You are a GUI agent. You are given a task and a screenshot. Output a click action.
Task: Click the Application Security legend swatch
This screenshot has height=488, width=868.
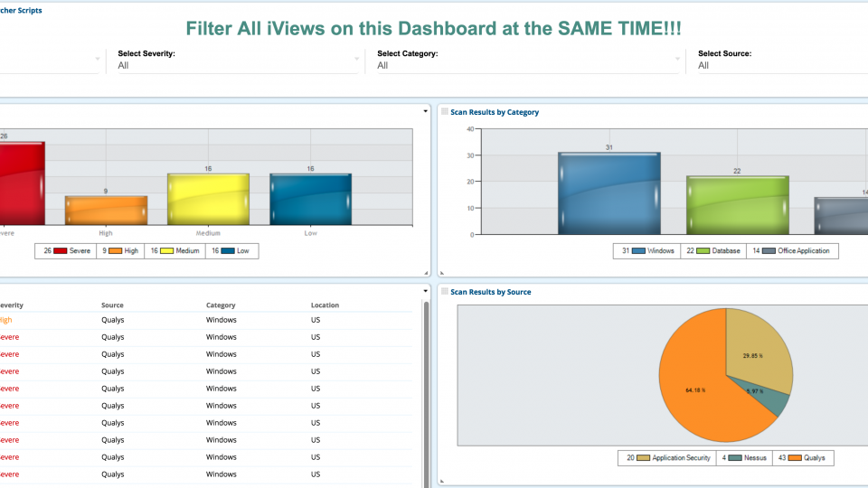tap(643, 458)
